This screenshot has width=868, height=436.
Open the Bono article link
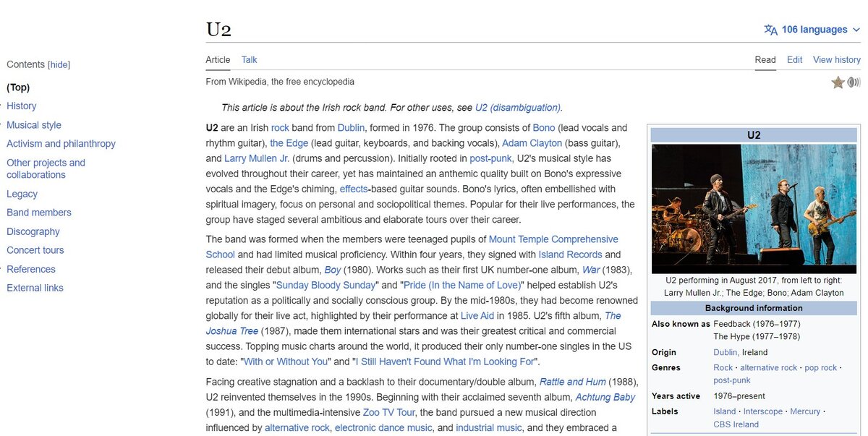544,128
